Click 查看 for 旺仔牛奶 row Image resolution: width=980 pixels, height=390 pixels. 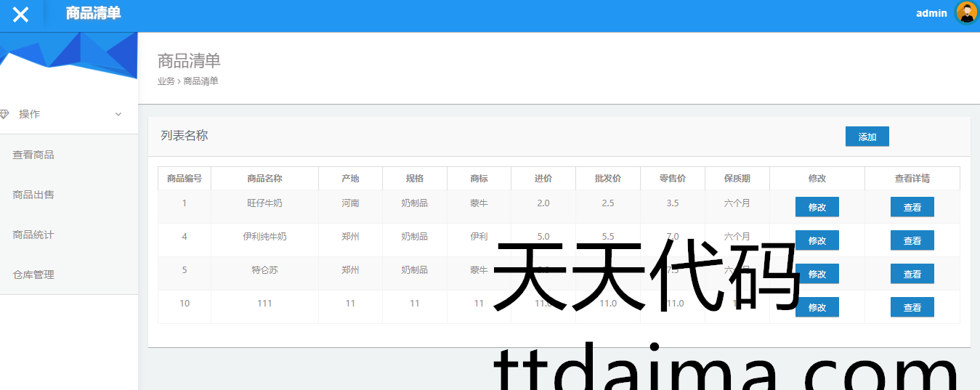(912, 207)
